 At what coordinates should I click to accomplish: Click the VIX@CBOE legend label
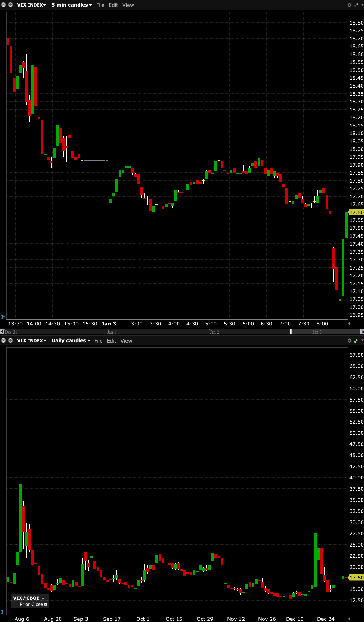(26, 598)
